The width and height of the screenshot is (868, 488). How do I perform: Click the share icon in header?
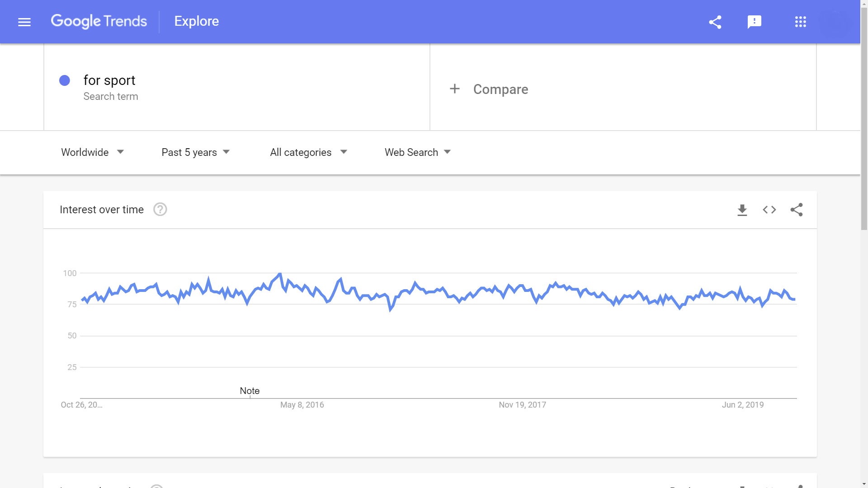[715, 22]
